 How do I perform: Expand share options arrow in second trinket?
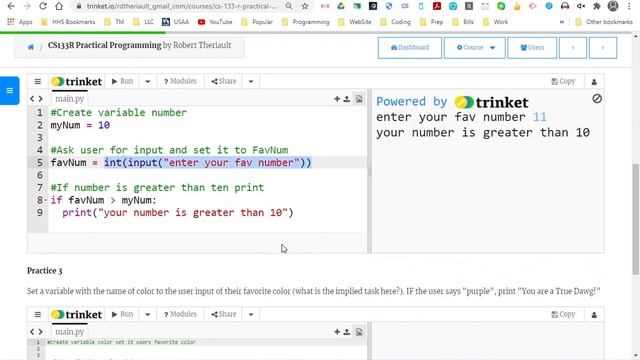tap(251, 315)
